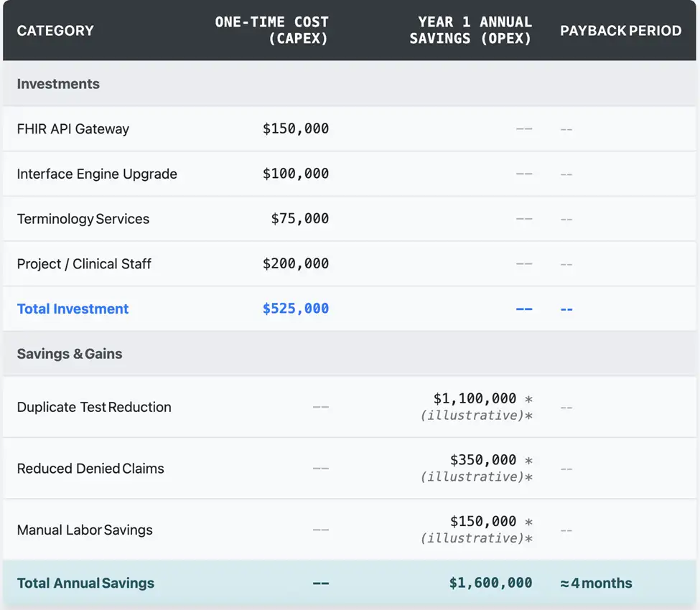Select the $150,000 CAPEX value
The height and width of the screenshot is (610, 700).
(x=296, y=129)
